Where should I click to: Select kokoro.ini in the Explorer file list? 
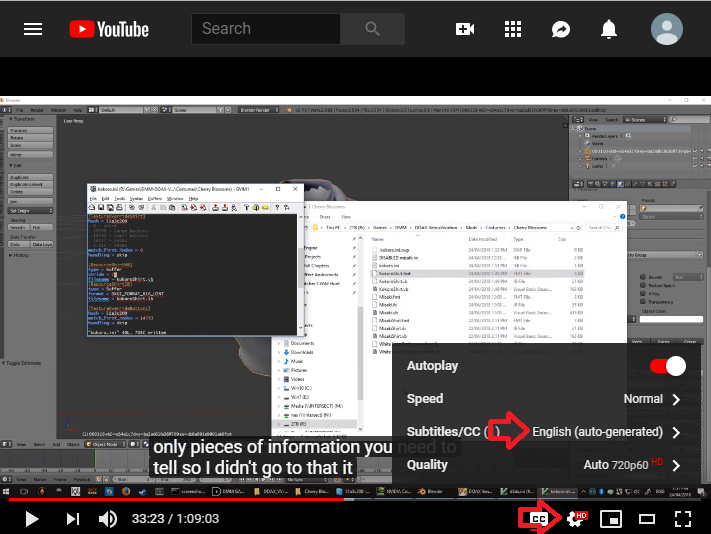[477, 266]
